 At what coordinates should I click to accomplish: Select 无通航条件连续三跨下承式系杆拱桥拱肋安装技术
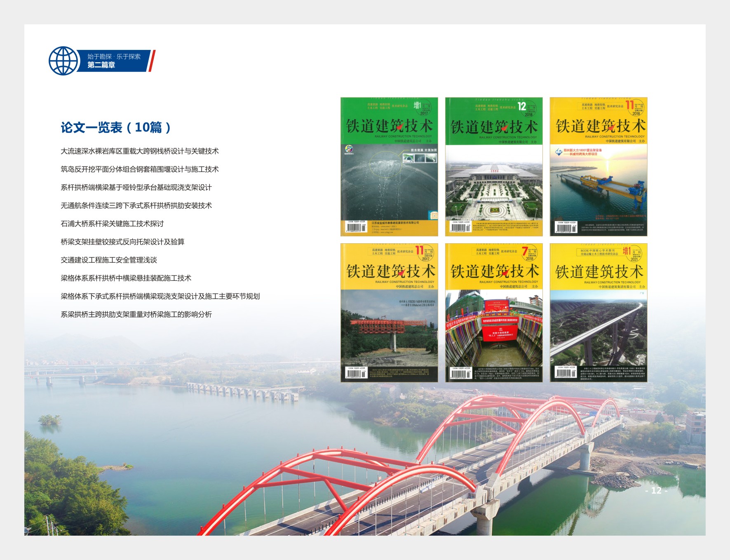[x=136, y=206]
